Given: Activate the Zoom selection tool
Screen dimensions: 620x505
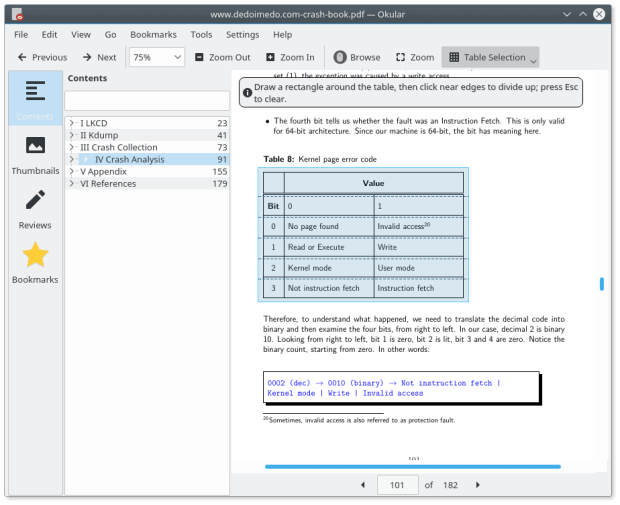Looking at the screenshot, I should pyautogui.click(x=415, y=57).
